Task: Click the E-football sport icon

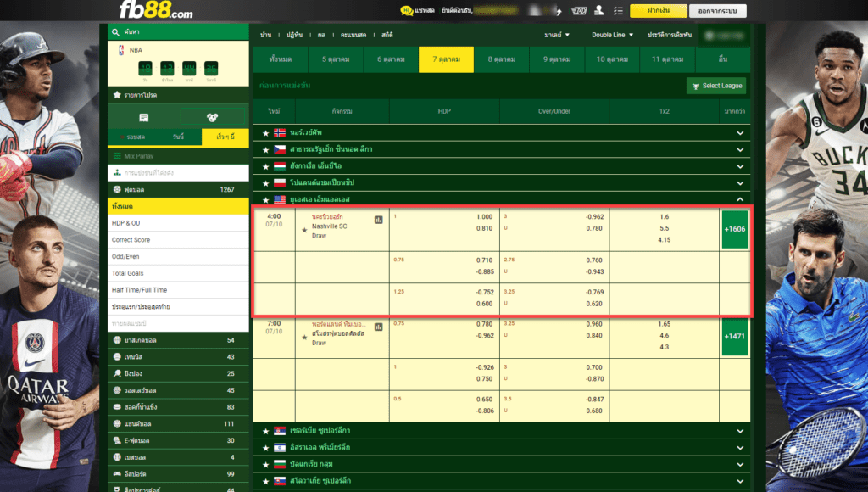Action: [x=117, y=440]
